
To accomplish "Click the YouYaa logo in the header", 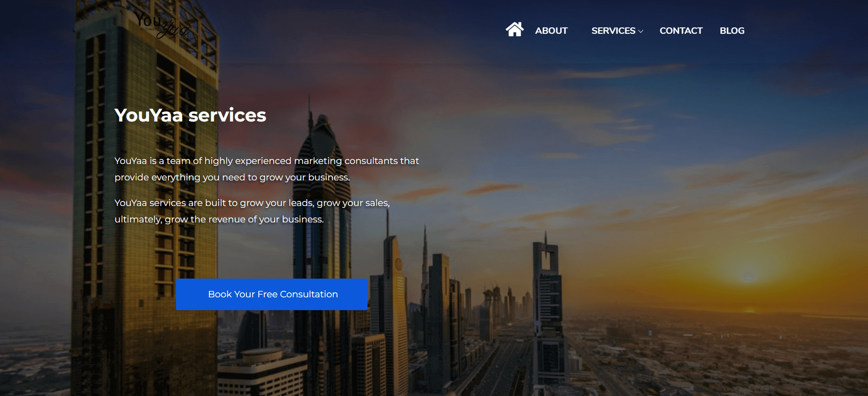I will coord(162,26).
